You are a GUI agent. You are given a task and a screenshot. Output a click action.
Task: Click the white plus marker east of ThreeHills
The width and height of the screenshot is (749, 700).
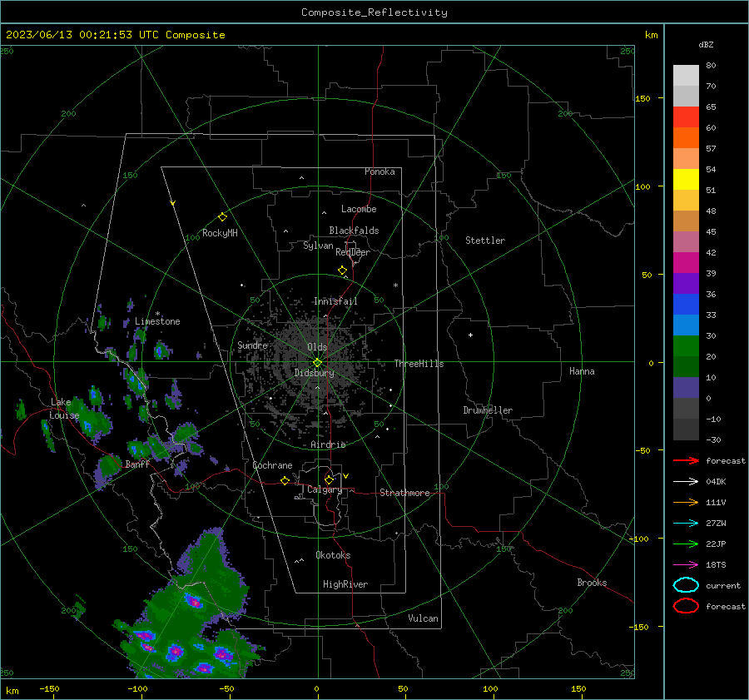tap(470, 335)
